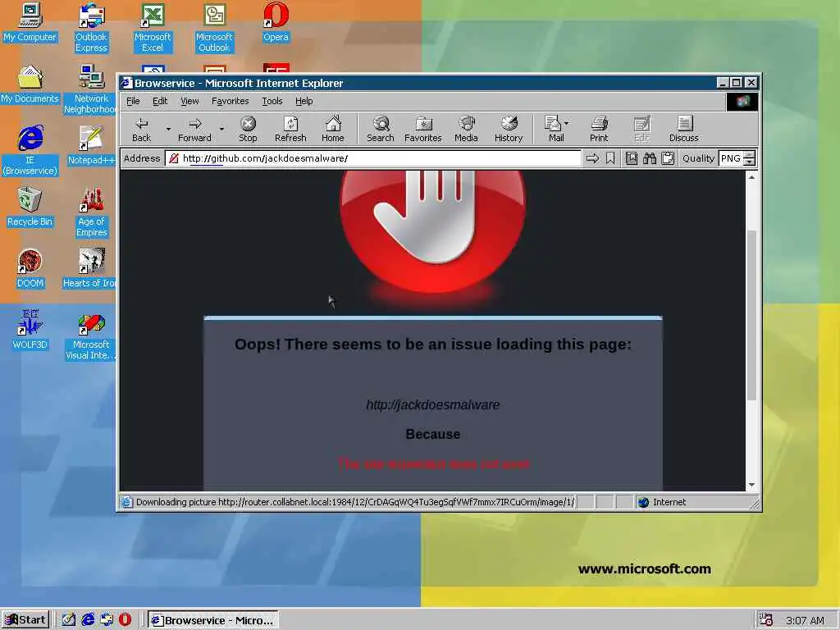840x630 pixels.
Task: Open the View menu
Action: pos(189,101)
